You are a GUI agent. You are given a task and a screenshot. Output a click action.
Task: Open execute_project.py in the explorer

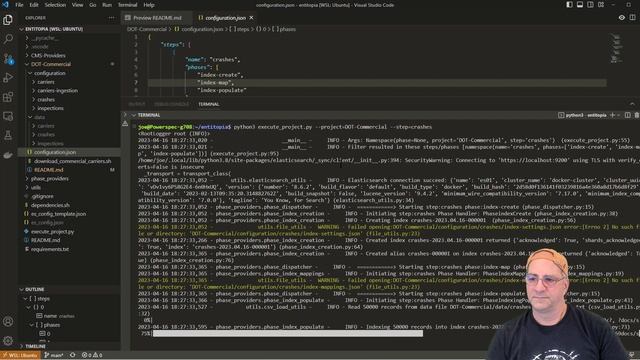(53, 231)
